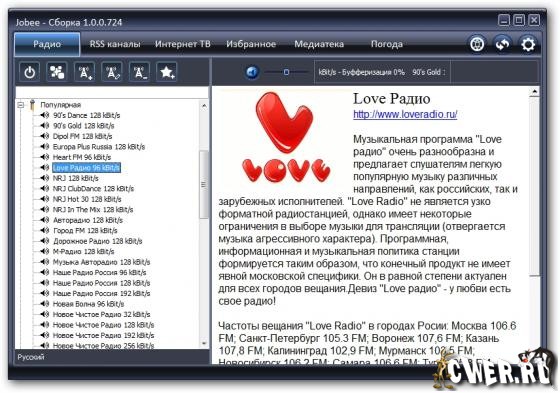Click the power on/off radio button

[29, 72]
